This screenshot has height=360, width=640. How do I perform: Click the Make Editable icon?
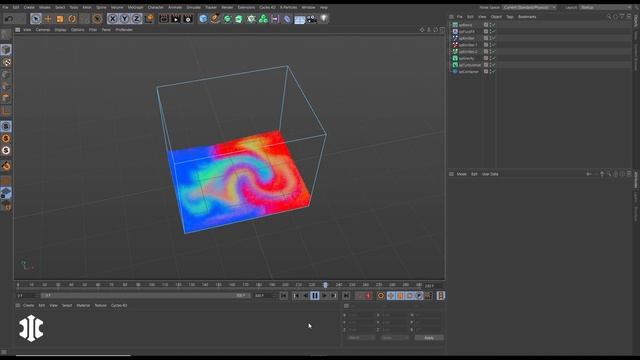(6, 35)
